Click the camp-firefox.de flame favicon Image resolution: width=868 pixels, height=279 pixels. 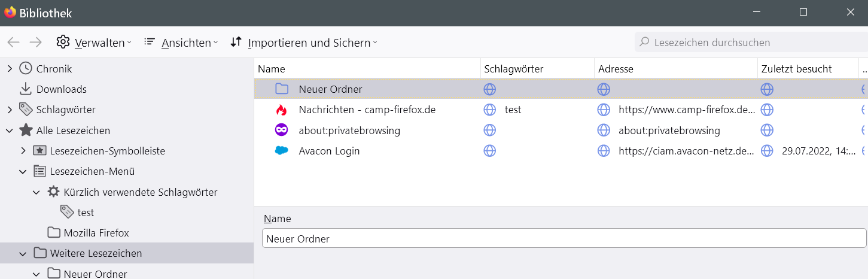281,110
